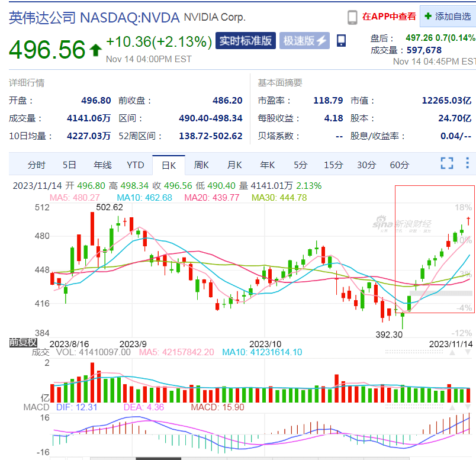Screen dimensions: 476x460
Task: Click the chart timeline scrollbar thumb at bottom
Action: pos(158,458)
